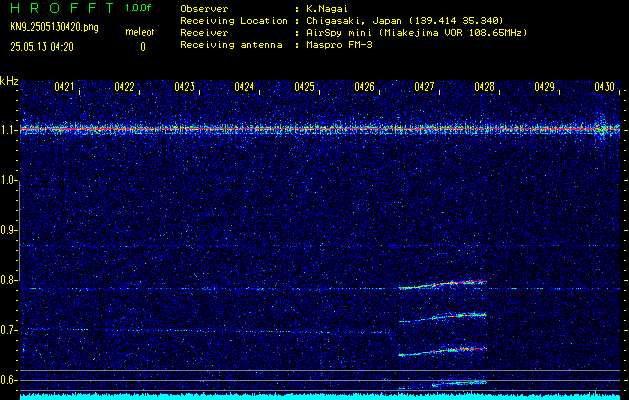The width and height of the screenshot is (629, 400).
Task: Click the 0427 time marker
Action: (424, 87)
